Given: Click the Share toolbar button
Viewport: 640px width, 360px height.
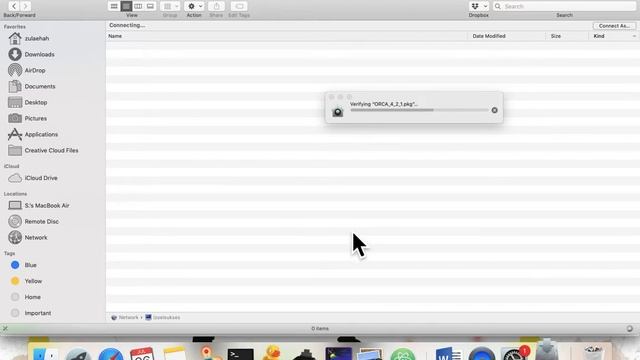Looking at the screenshot, I should point(216,6).
